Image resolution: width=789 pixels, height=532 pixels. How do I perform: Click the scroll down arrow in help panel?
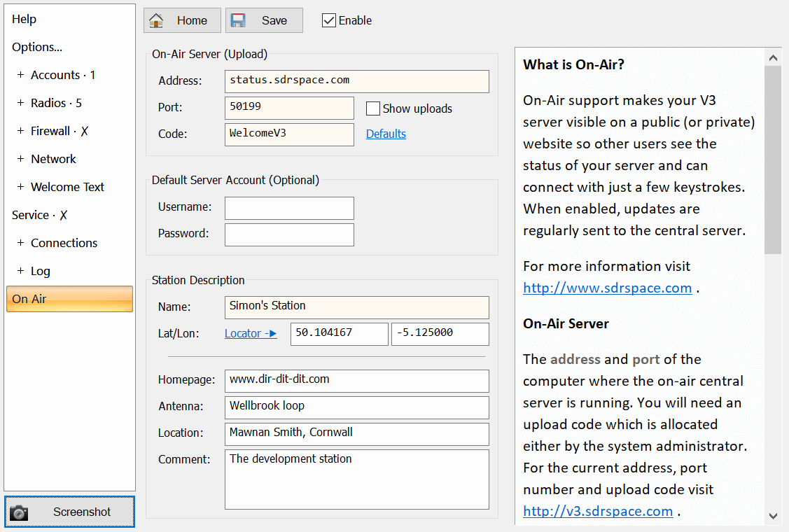coord(773,515)
